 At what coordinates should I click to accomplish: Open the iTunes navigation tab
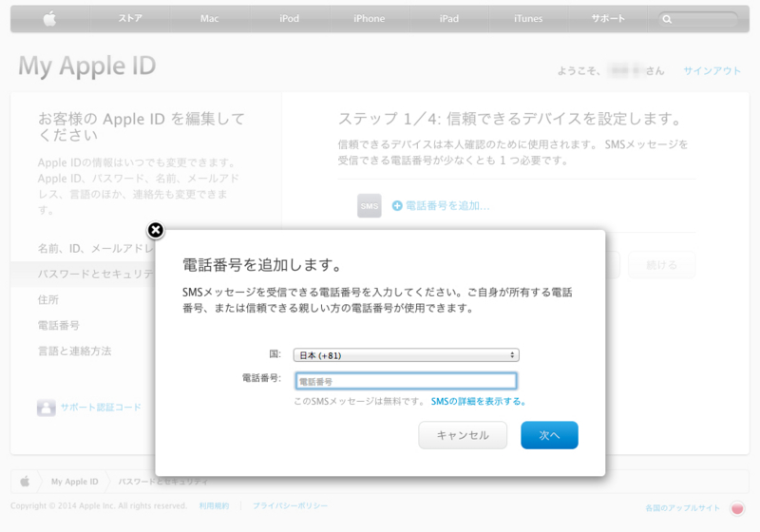tap(528, 18)
